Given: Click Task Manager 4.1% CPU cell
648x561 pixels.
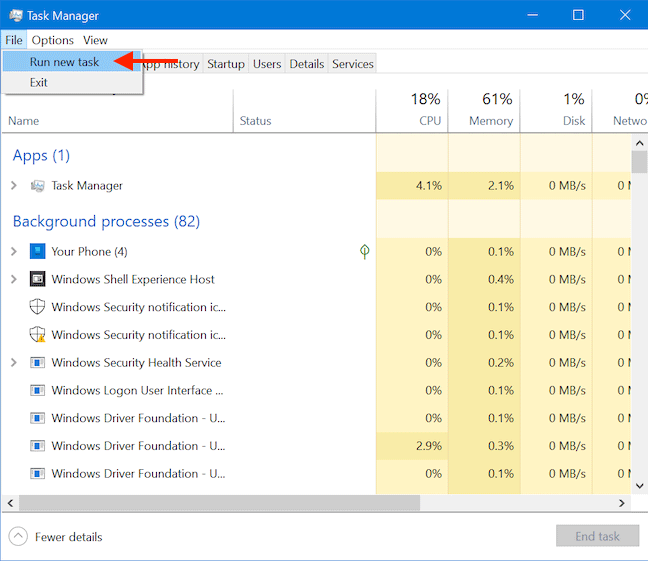Looking at the screenshot, I should 412,186.
